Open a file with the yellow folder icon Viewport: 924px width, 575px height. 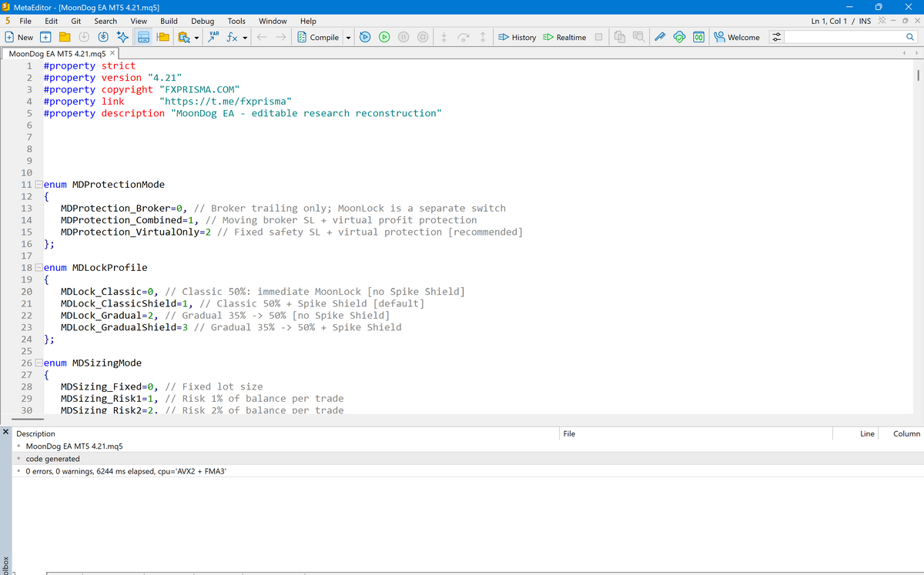click(x=65, y=37)
